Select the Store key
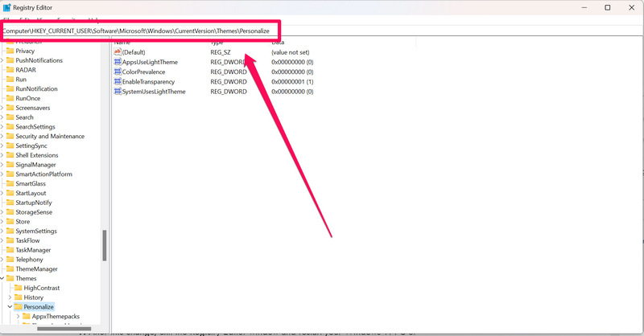Screen dimensions: 644x336 tap(23, 222)
